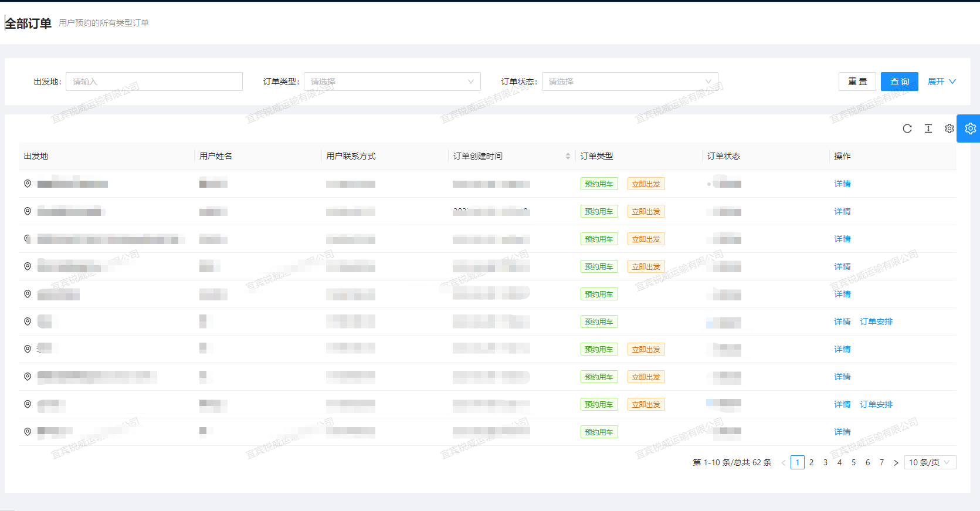This screenshot has width=980, height=511.
Task: Go to page 3 in pagination
Action: coord(826,462)
